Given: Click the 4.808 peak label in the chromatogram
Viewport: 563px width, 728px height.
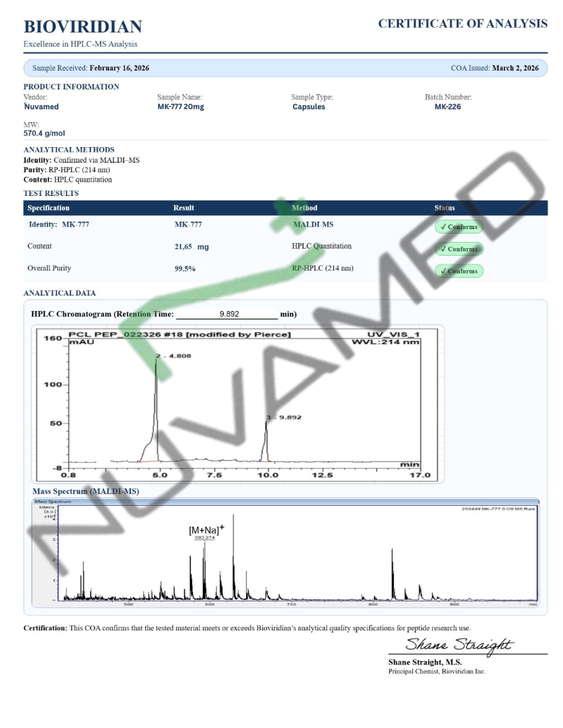Looking at the screenshot, I should [x=173, y=356].
